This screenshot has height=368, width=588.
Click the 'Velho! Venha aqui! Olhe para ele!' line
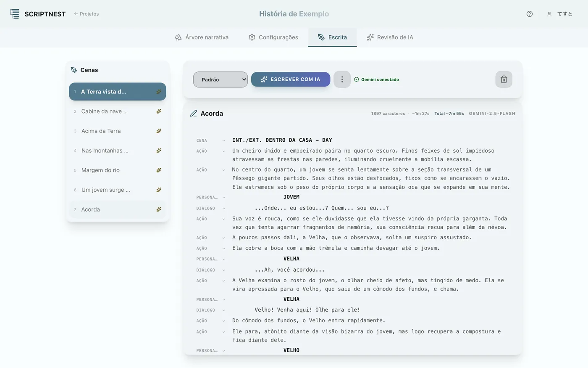coord(307,310)
